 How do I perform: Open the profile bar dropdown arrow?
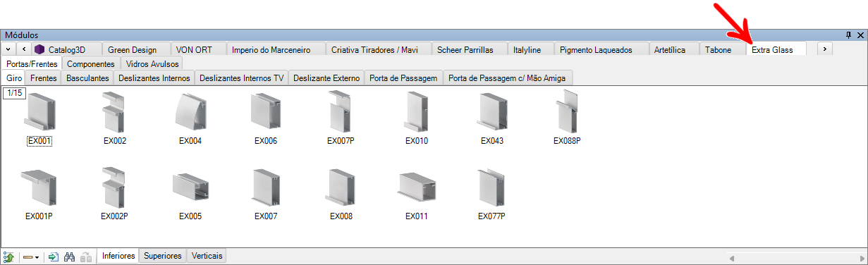pos(37,257)
